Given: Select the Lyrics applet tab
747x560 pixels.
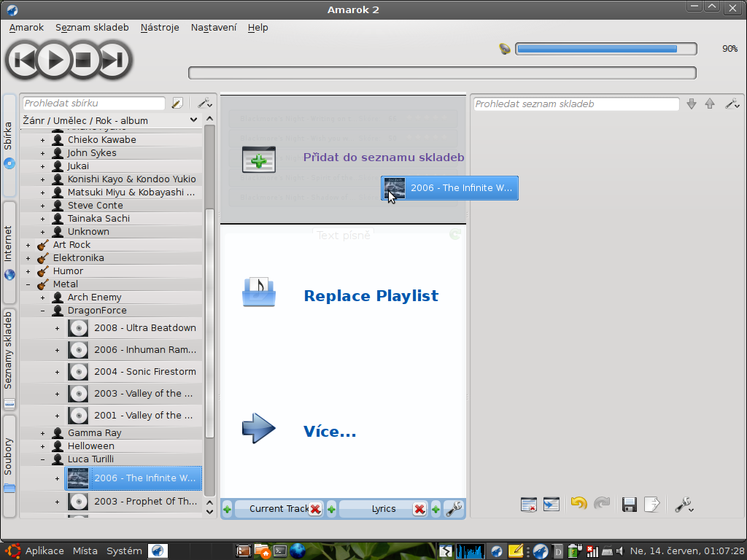Looking at the screenshot, I should [384, 509].
